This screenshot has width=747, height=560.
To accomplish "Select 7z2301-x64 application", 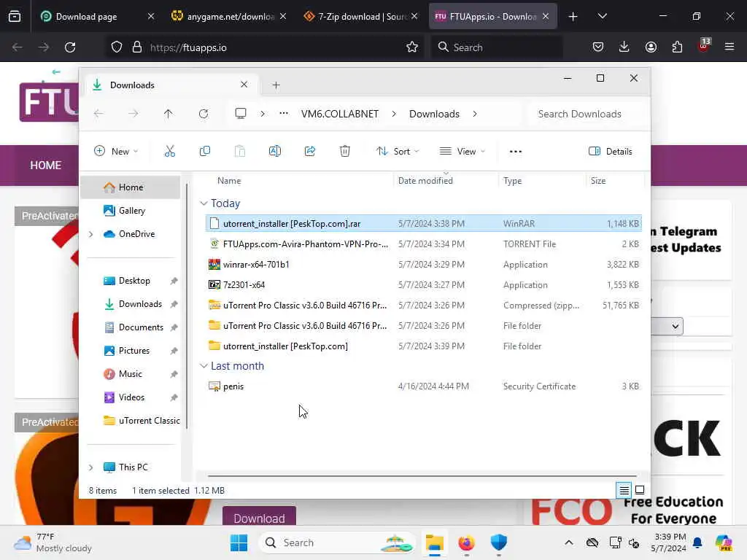I will (x=424, y=285).
